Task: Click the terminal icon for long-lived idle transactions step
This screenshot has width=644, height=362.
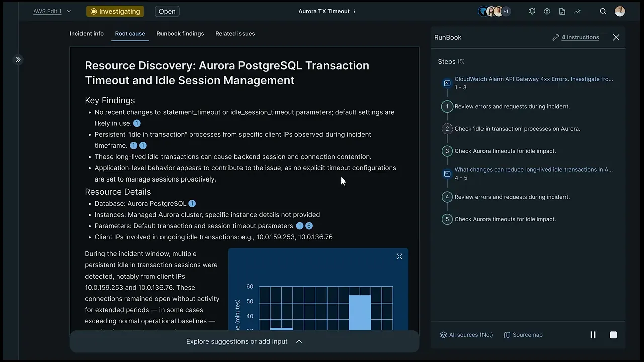Action: click(447, 174)
